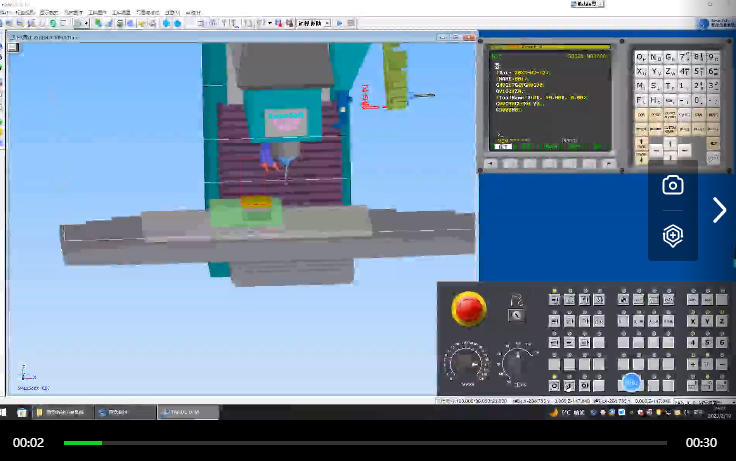Turn the program protect key switch
The image size is (736, 461).
(x=516, y=315)
